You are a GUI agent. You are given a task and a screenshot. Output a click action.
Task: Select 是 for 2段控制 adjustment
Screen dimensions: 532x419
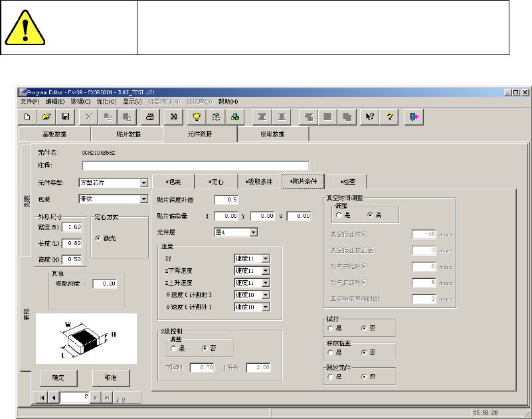(x=174, y=347)
